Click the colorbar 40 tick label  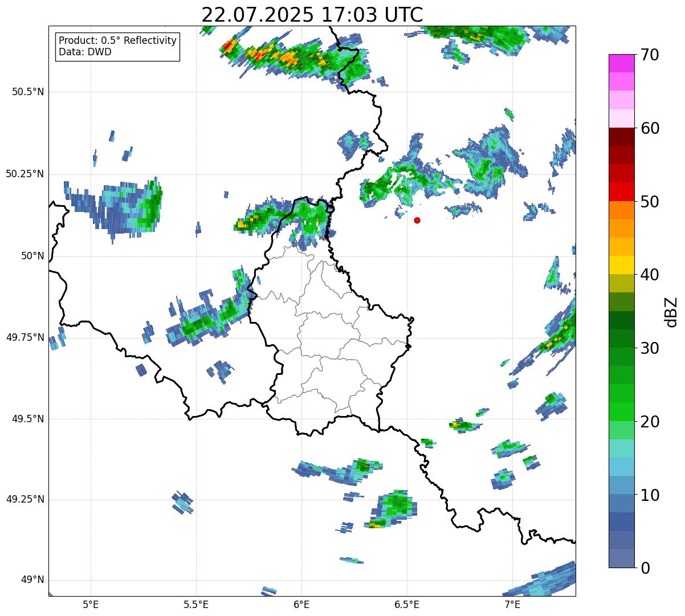point(650,275)
